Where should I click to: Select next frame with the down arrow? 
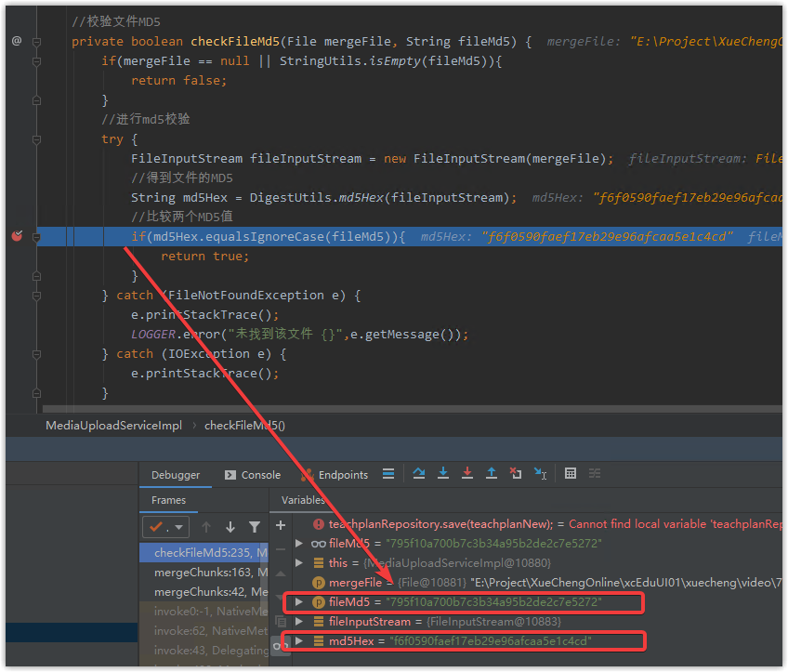[230, 527]
